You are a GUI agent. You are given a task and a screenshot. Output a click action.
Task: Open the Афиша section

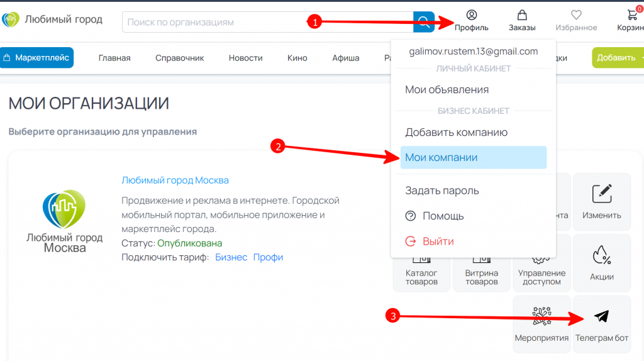tap(346, 58)
